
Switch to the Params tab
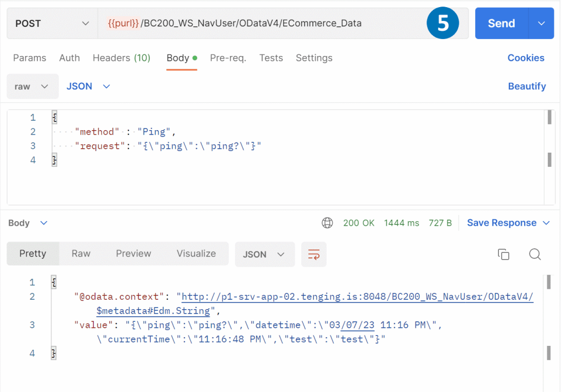[x=30, y=58]
